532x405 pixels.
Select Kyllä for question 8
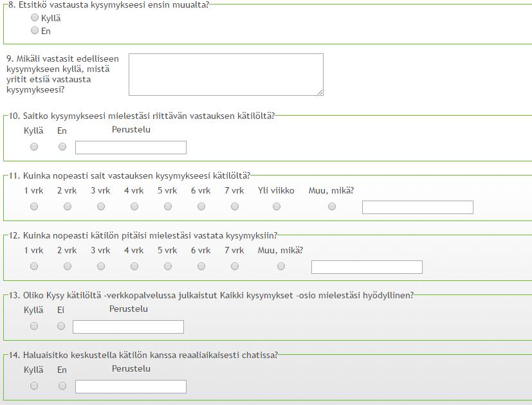point(35,17)
